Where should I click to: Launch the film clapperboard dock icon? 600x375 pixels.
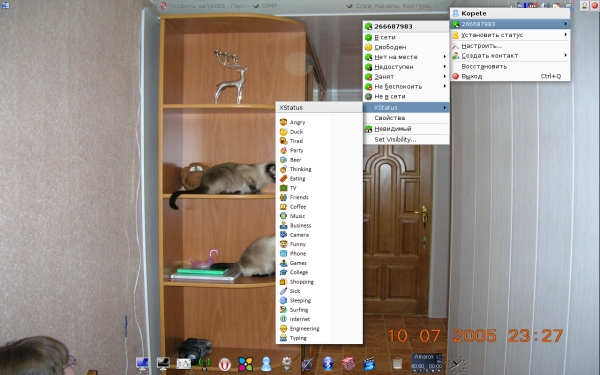pos(369,364)
